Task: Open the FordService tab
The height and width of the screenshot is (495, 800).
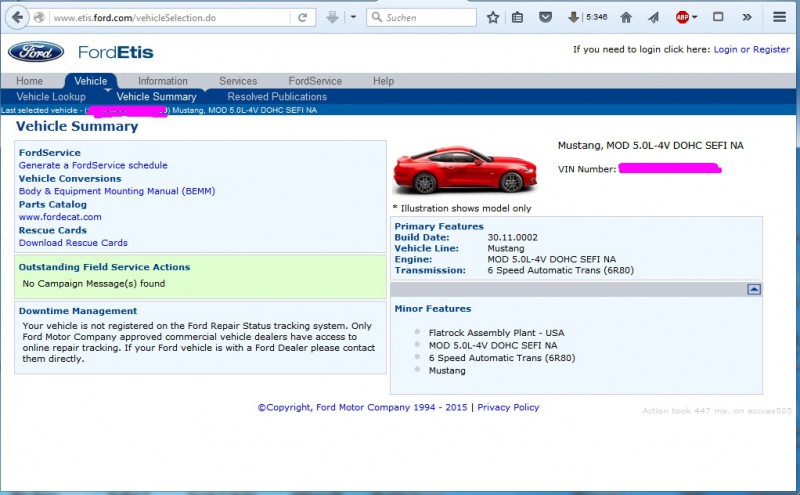Action: pyautogui.click(x=315, y=81)
